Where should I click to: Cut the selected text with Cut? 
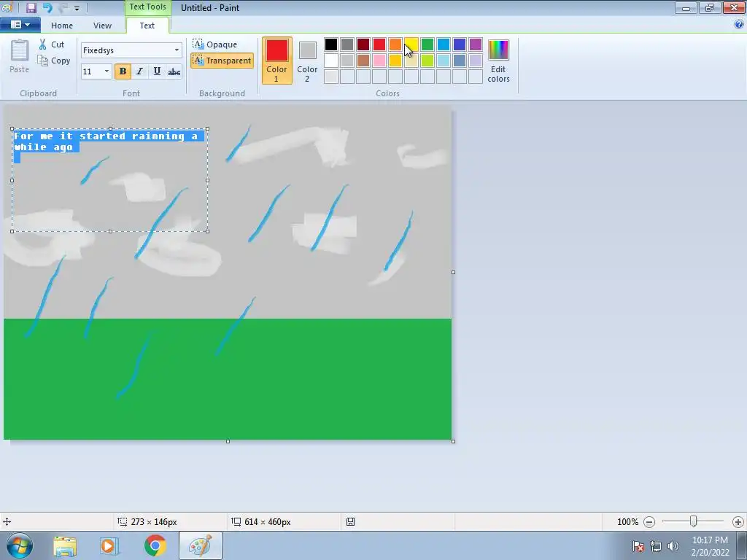(x=52, y=44)
